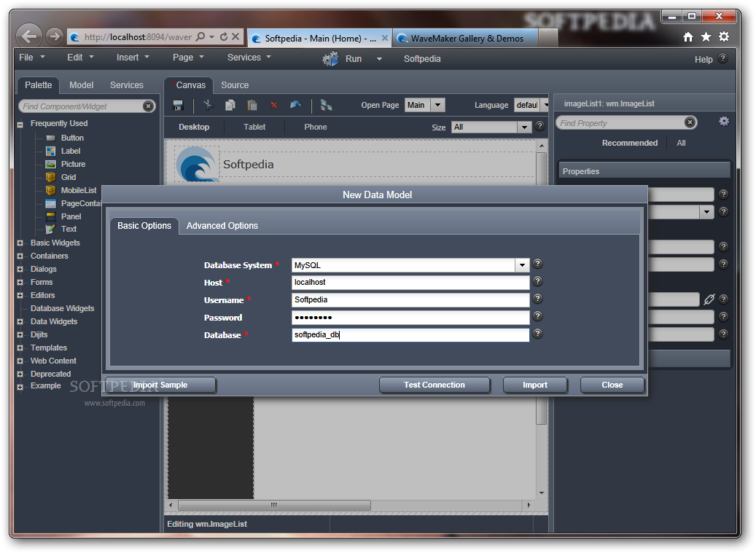Click the properties settings gear icon
Screen dimensions: 756x553
[724, 122]
